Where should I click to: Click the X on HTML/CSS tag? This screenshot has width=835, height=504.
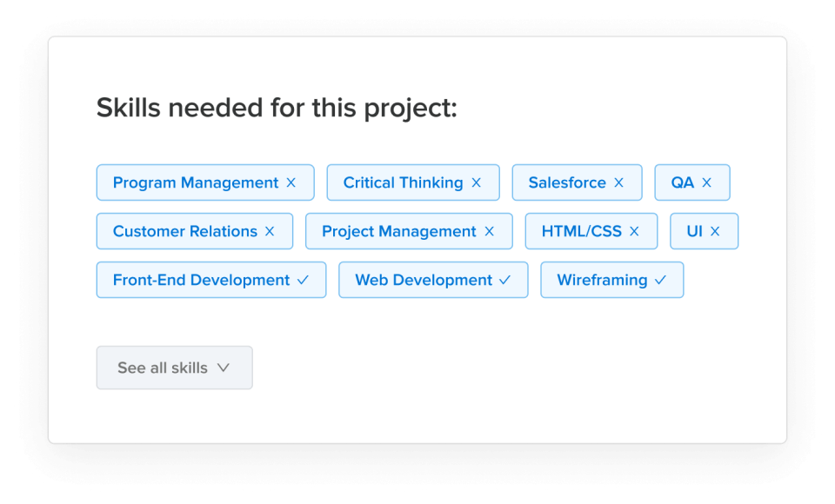pos(634,231)
